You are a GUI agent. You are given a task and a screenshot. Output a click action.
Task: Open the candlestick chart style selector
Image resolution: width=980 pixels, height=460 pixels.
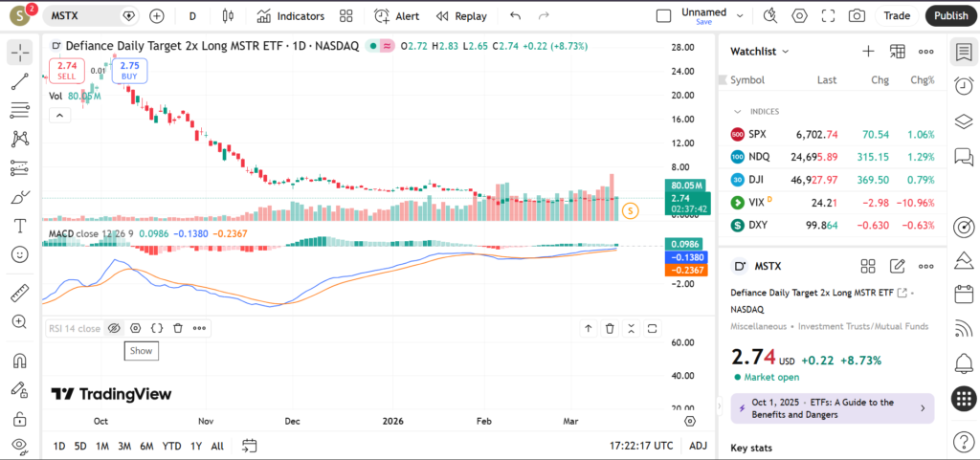227,16
